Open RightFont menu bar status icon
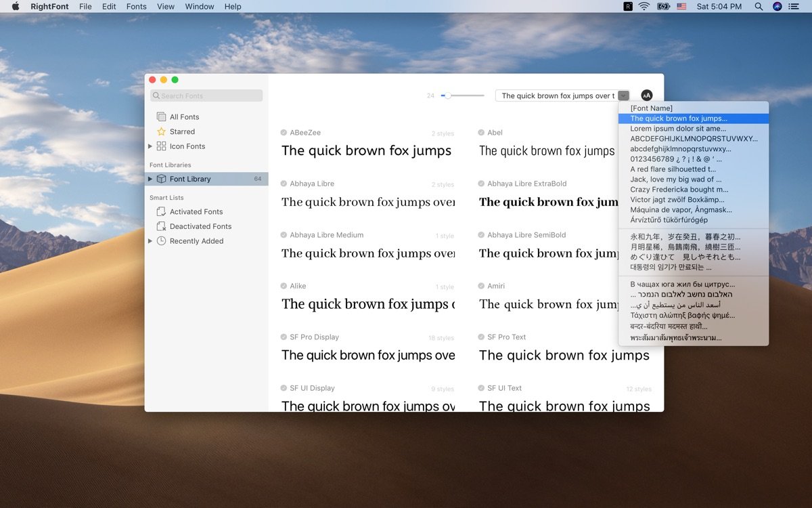 [x=628, y=6]
